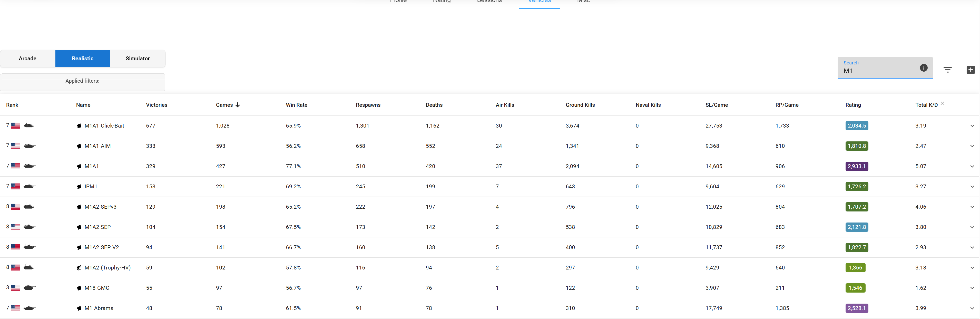
Task: Click the purple 2,933.1 rating badge
Action: coord(857,166)
